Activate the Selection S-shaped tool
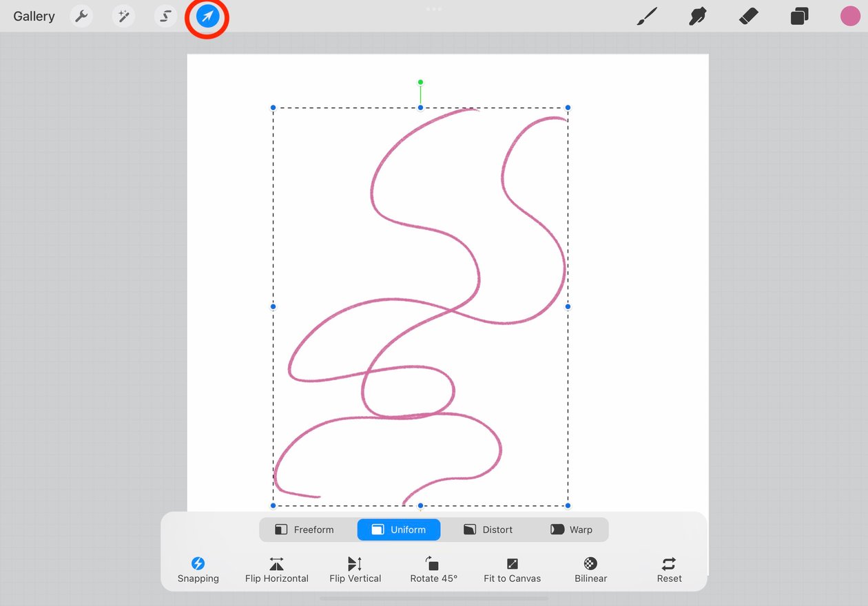 165,17
